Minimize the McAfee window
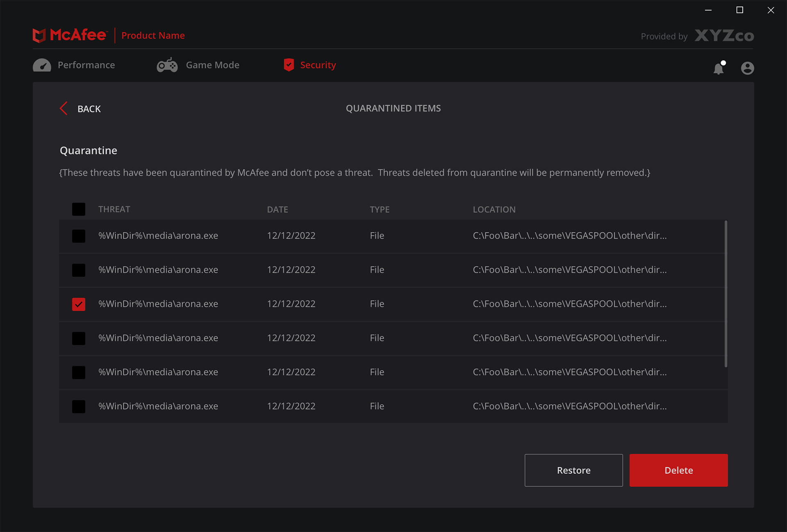The image size is (787, 532). (x=708, y=10)
